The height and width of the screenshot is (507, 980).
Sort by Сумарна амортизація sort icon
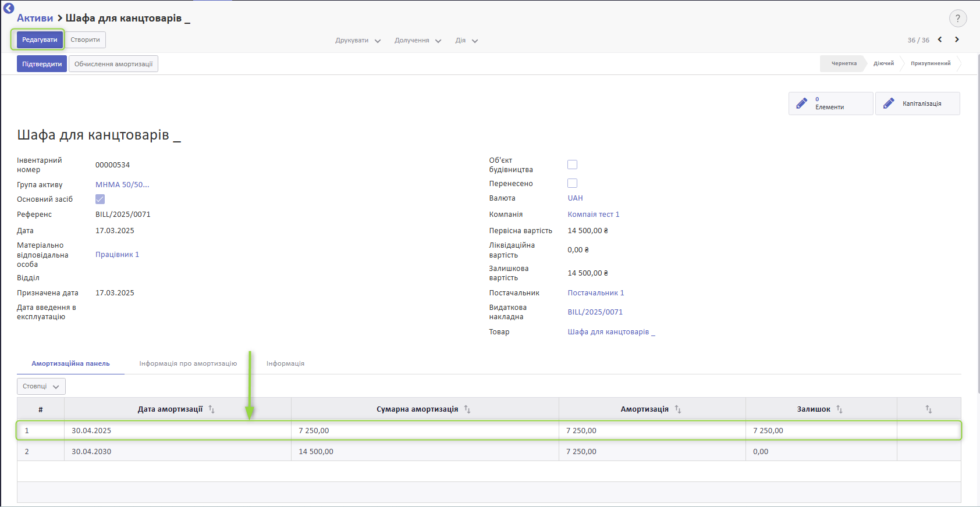coord(467,409)
